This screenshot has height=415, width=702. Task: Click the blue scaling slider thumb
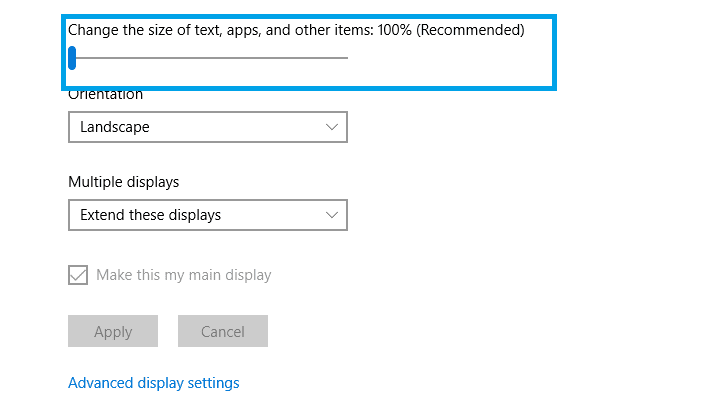pos(72,58)
